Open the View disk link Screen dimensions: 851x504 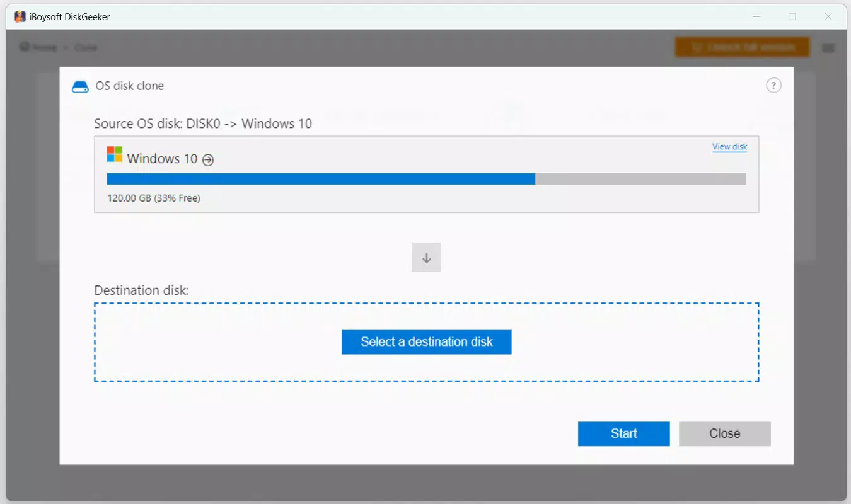[x=730, y=147]
